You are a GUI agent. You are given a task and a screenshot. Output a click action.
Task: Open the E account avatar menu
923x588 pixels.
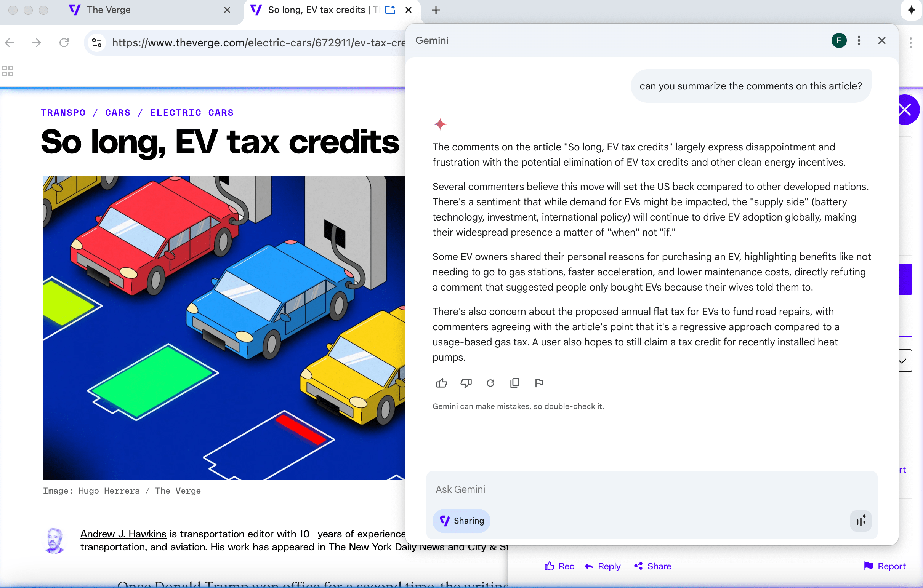(x=839, y=40)
